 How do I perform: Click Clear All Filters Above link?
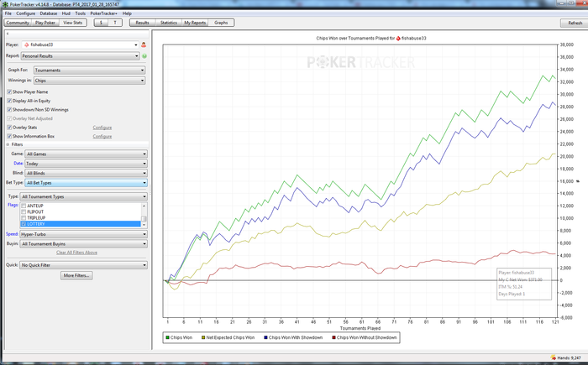[x=76, y=252]
